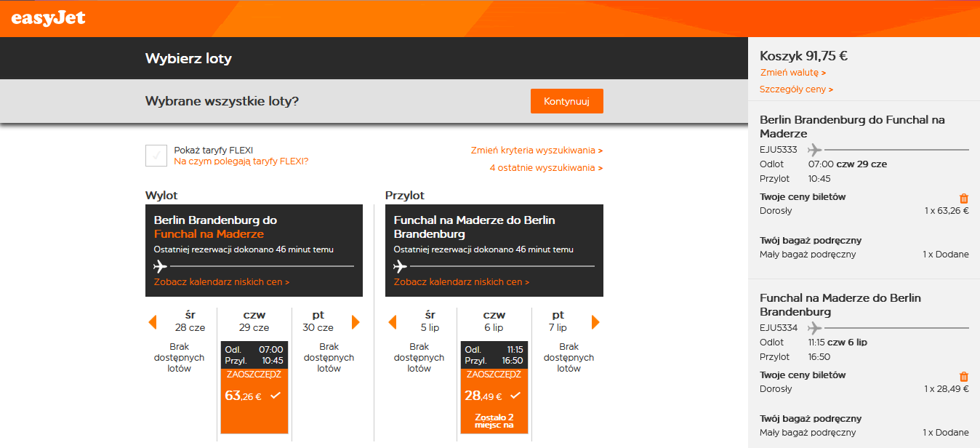This screenshot has height=448, width=980.
Task: Select the 63,26 € flight on czw 29 cze
Action: click(x=254, y=387)
